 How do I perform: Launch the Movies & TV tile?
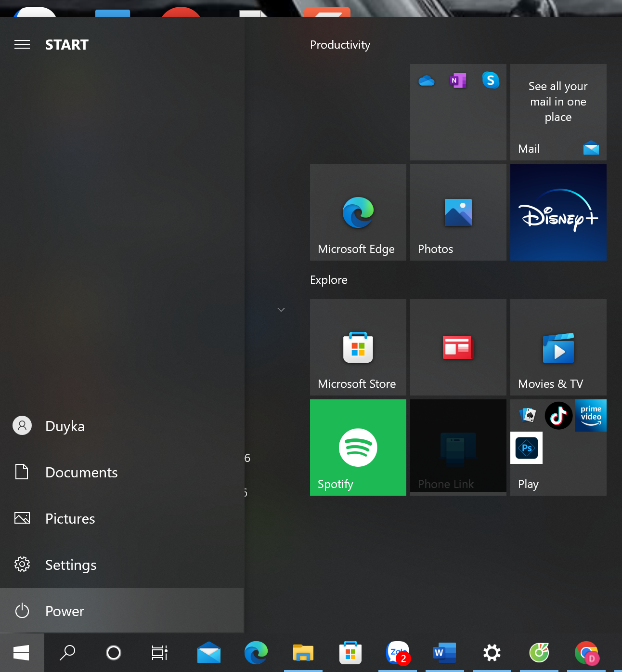(x=558, y=347)
